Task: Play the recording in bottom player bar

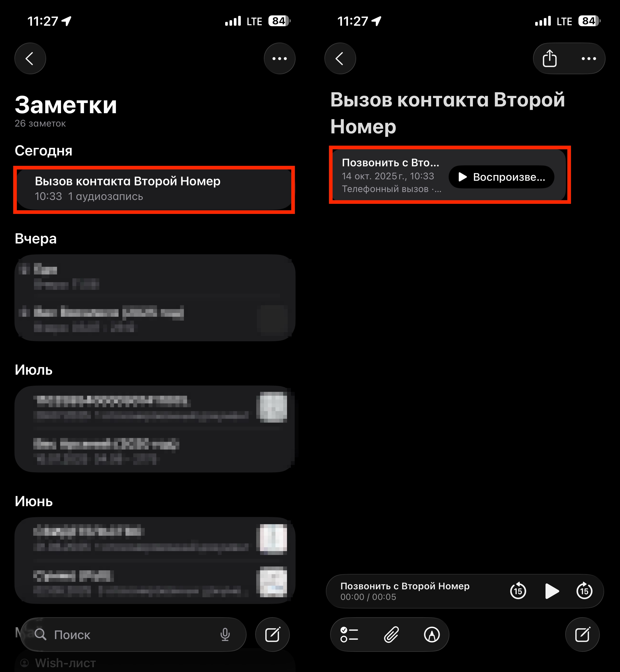Action: 552,591
